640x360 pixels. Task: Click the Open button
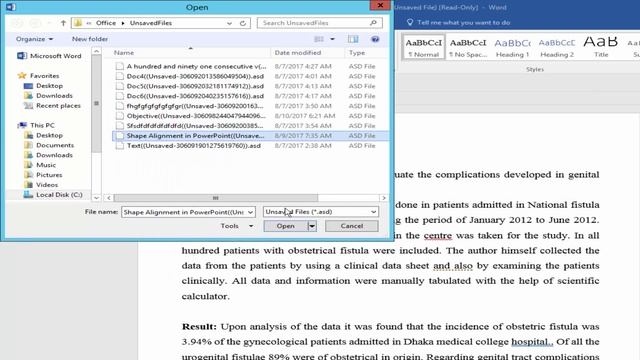[x=285, y=226]
